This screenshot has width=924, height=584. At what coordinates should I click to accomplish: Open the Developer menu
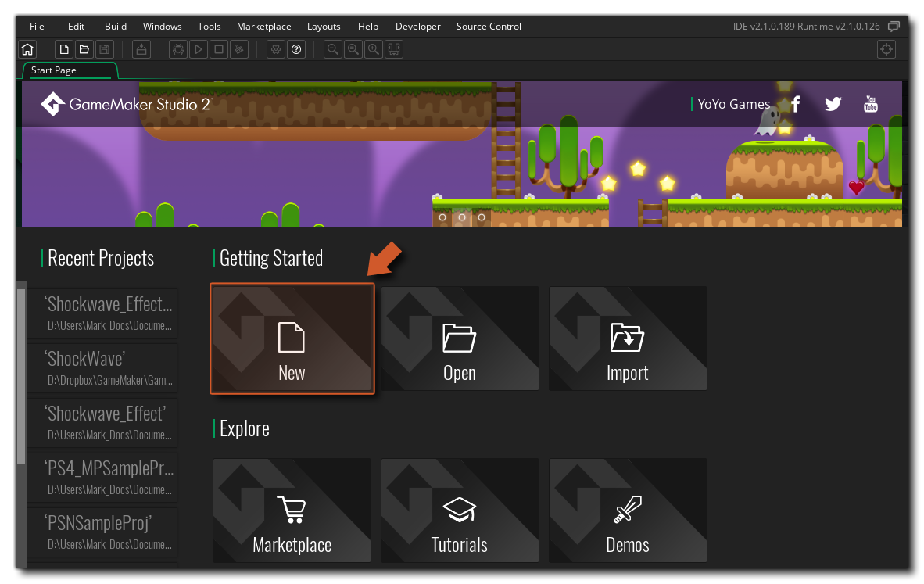[x=417, y=27]
